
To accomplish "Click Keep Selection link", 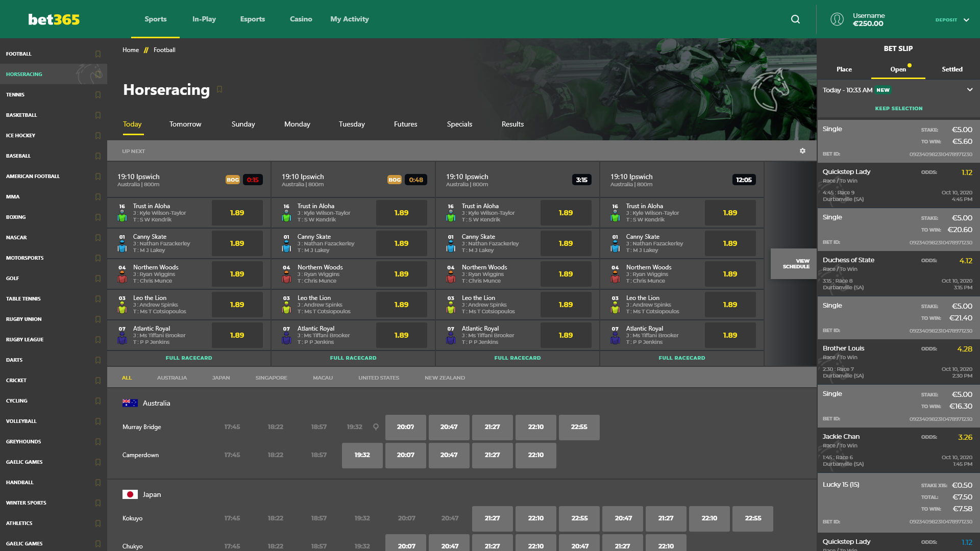I will pos(898,108).
